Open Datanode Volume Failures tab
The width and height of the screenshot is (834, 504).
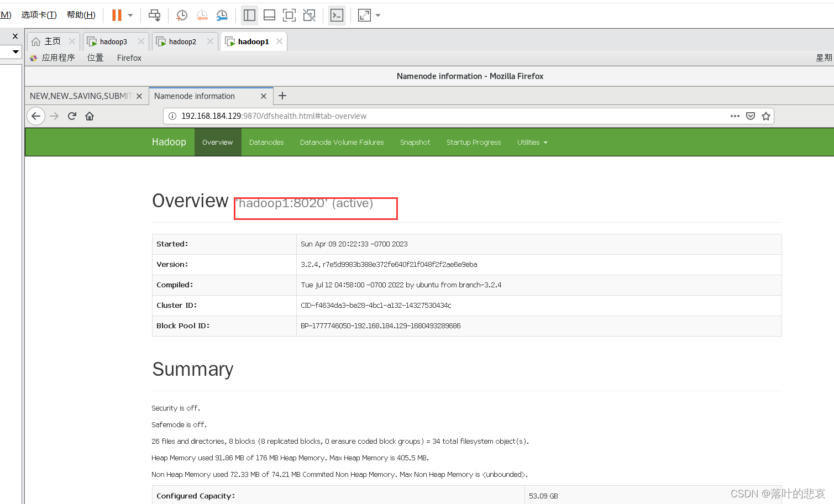coord(342,142)
